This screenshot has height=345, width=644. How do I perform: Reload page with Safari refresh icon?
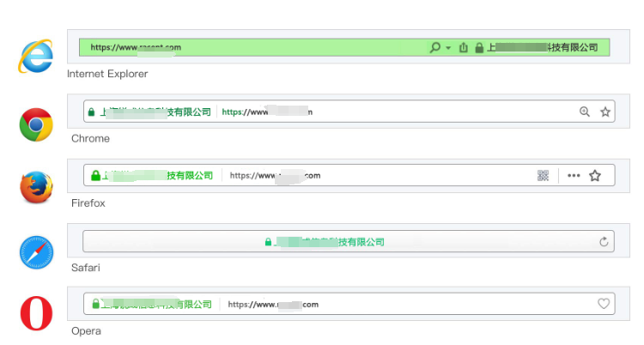pos(604,241)
